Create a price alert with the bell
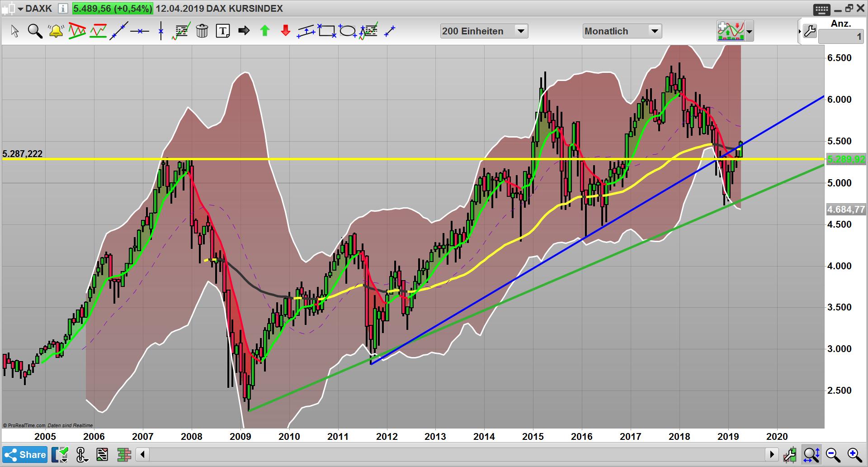This screenshot has width=868, height=467. tap(56, 31)
